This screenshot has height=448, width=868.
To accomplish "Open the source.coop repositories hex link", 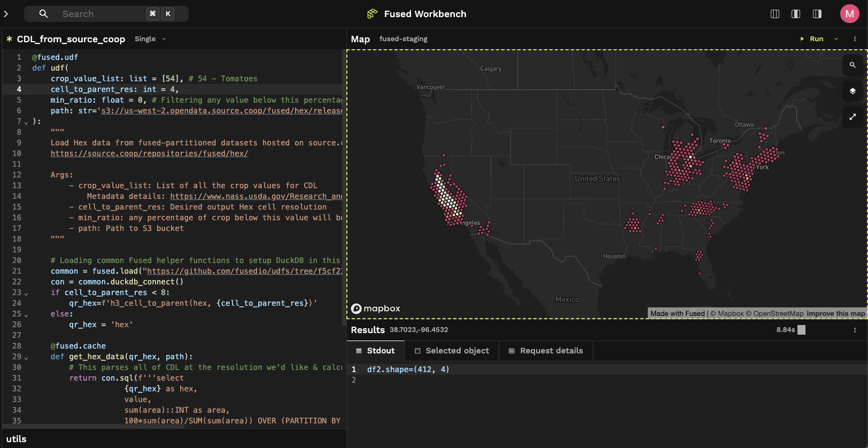I will tap(149, 153).
